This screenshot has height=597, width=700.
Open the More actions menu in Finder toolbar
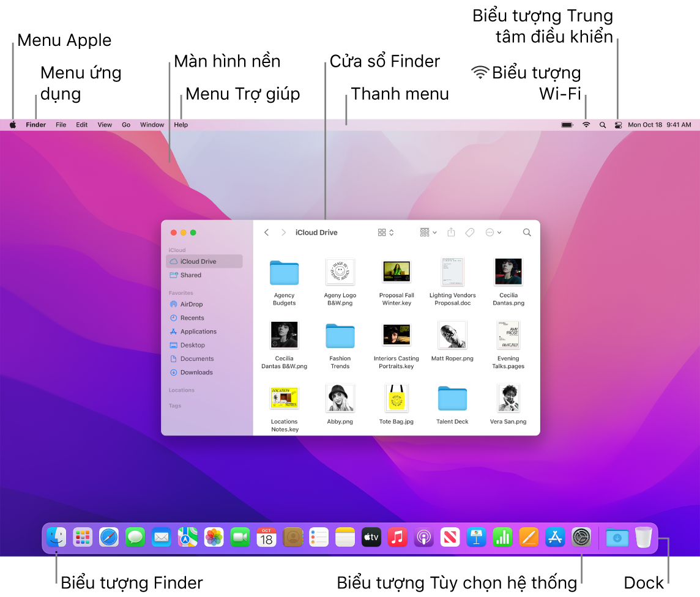pos(493,232)
